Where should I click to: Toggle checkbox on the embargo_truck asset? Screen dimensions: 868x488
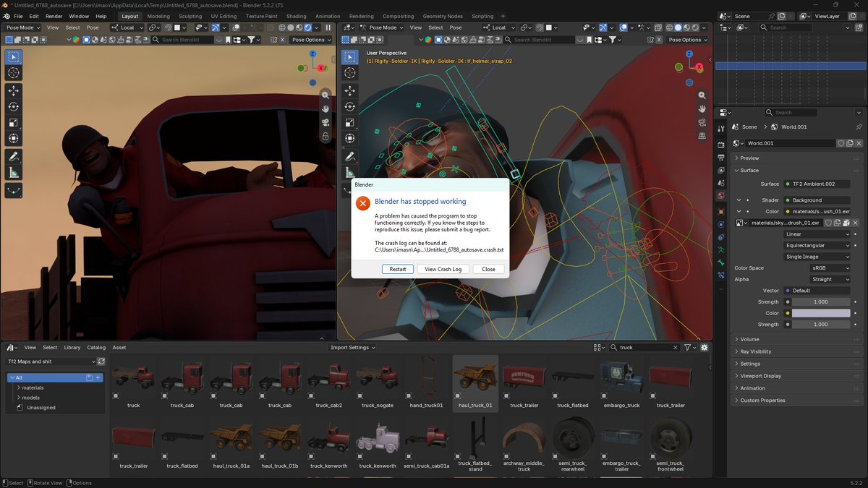[605, 396]
